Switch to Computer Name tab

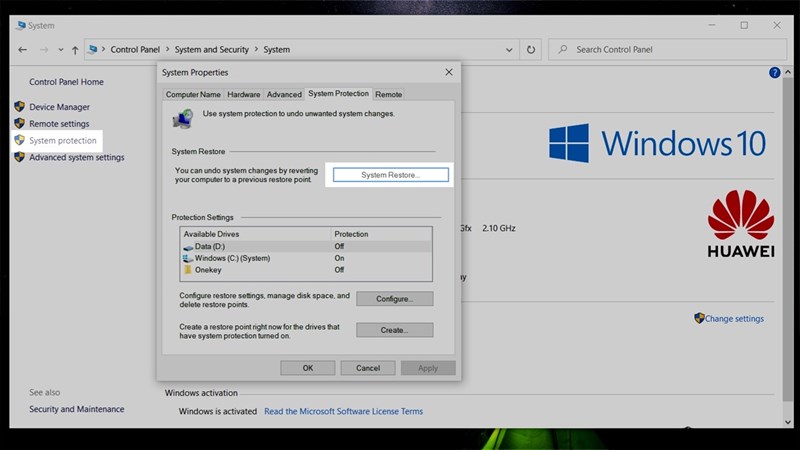193,94
